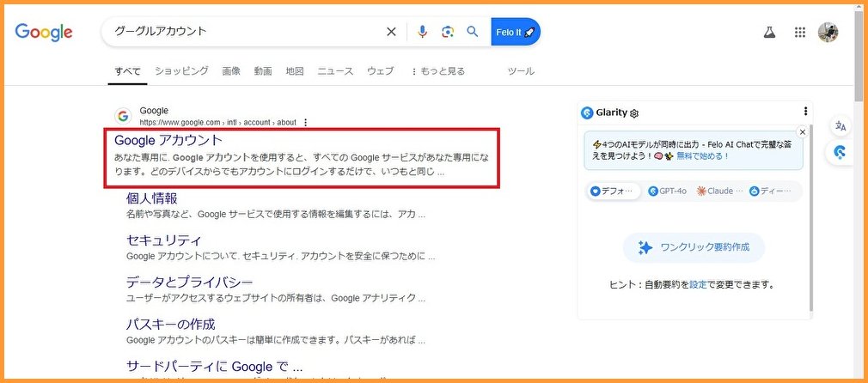
Task: Click the Google favicon of first result
Action: [123, 116]
